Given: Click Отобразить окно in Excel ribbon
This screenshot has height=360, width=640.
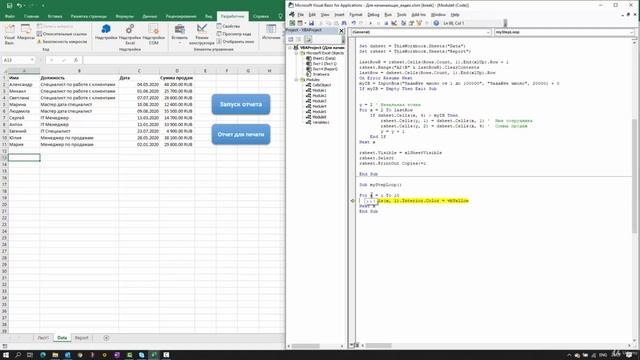Looking at the screenshot, I should [235, 42].
